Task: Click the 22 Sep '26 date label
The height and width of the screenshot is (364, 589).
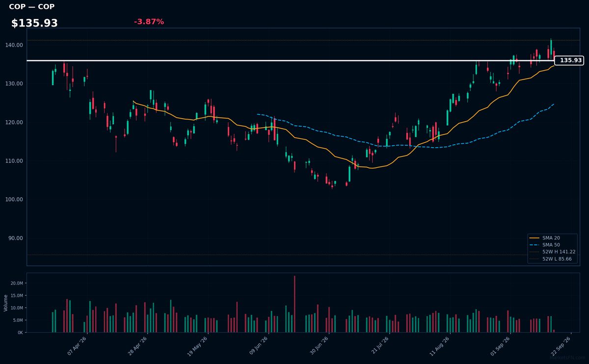Action: pos(561,346)
